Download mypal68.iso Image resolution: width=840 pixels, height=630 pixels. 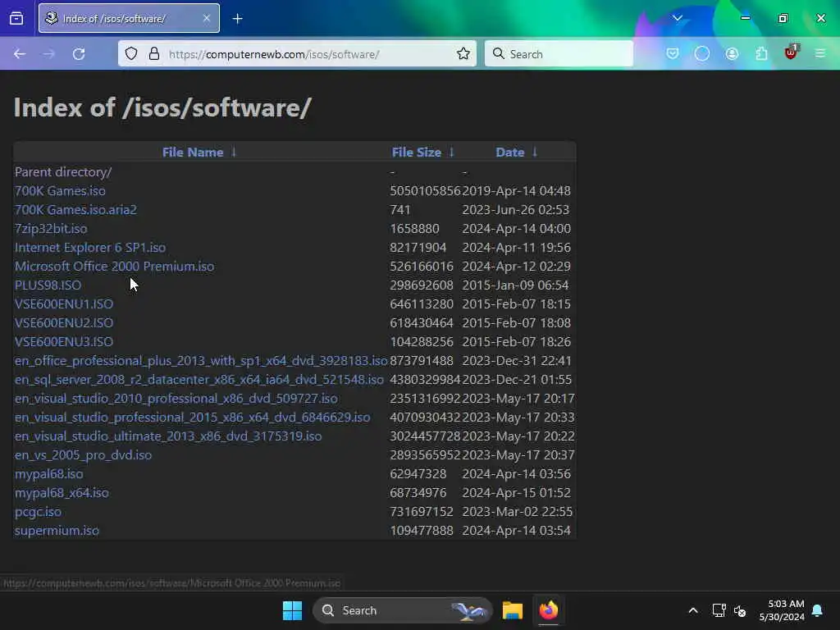coord(48,473)
